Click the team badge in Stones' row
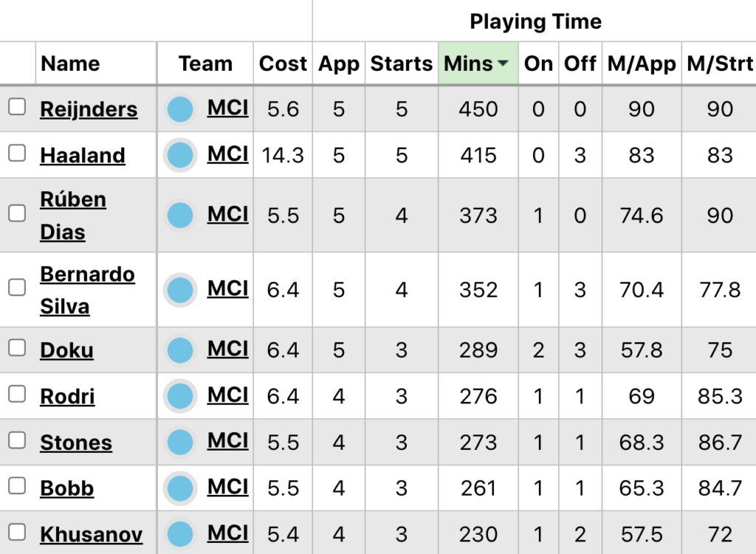The height and width of the screenshot is (554, 756). click(x=180, y=442)
